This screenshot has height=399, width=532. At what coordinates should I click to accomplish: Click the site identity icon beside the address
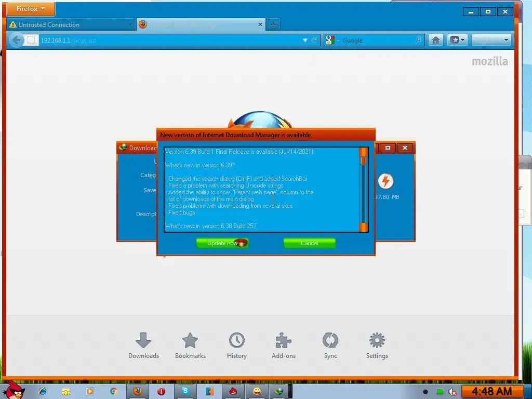31,40
